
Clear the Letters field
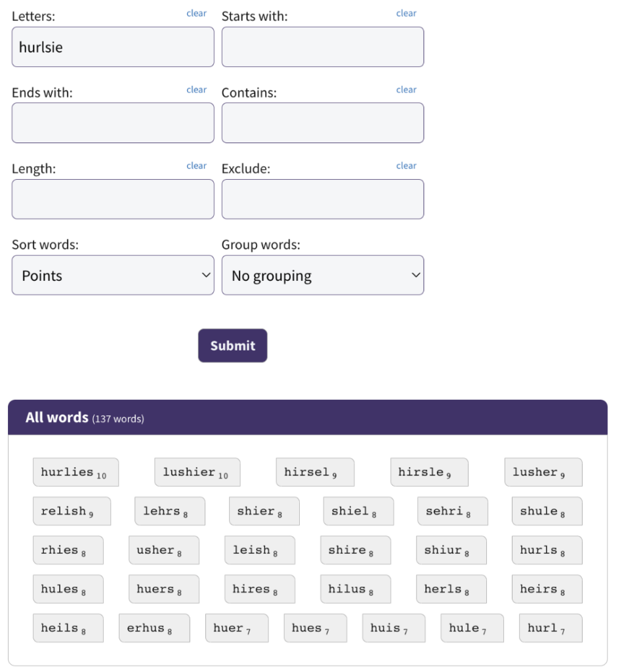196,13
